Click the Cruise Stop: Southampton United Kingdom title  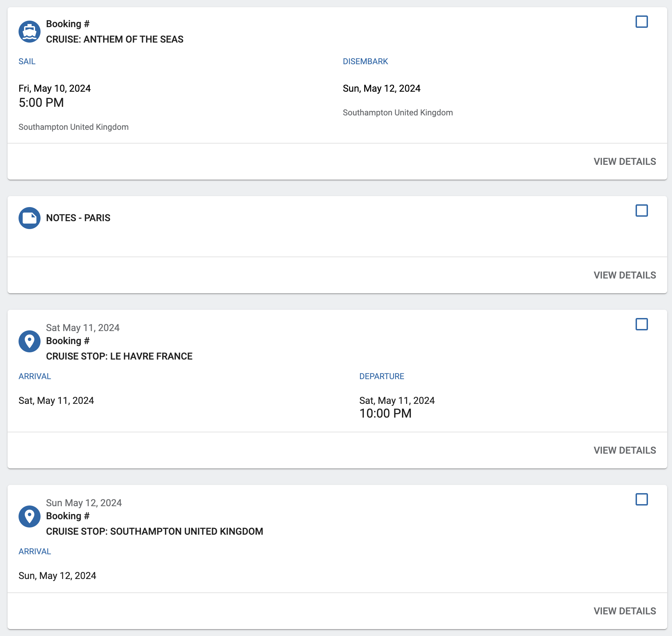click(155, 531)
